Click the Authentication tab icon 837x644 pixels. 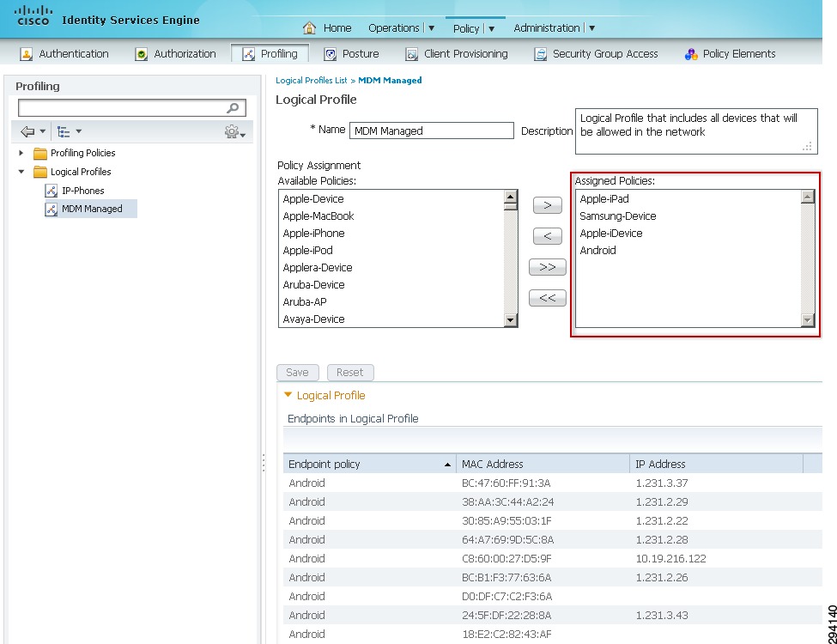[x=26, y=54]
